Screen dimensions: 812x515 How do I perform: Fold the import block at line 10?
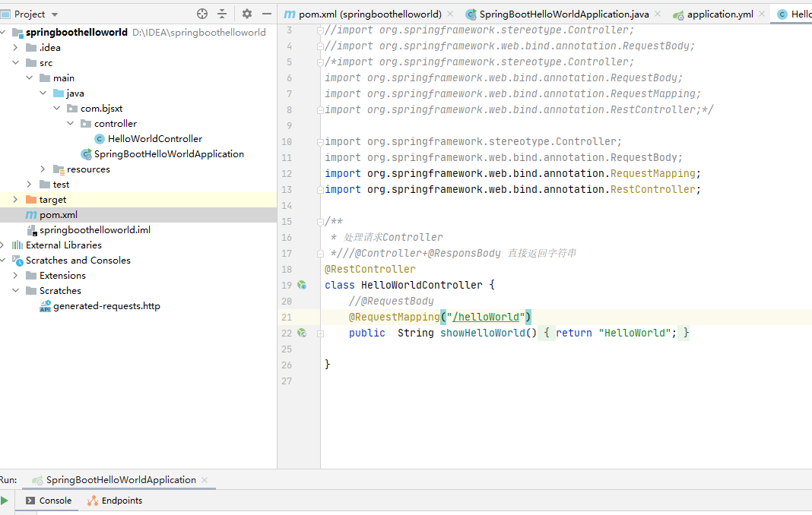321,142
